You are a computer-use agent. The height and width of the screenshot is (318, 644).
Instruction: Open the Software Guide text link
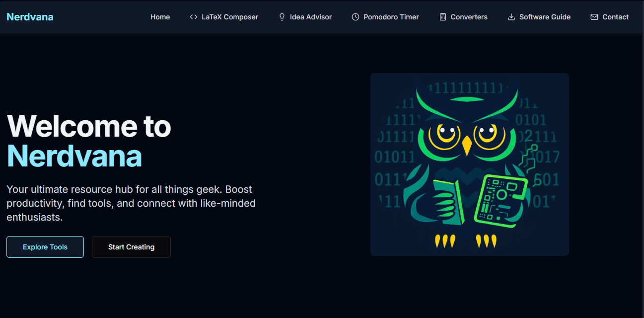tap(545, 17)
